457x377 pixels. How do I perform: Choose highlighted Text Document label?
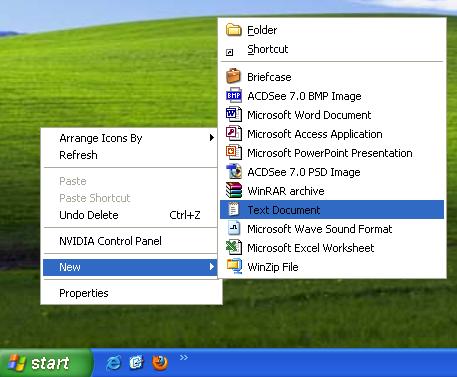284,210
